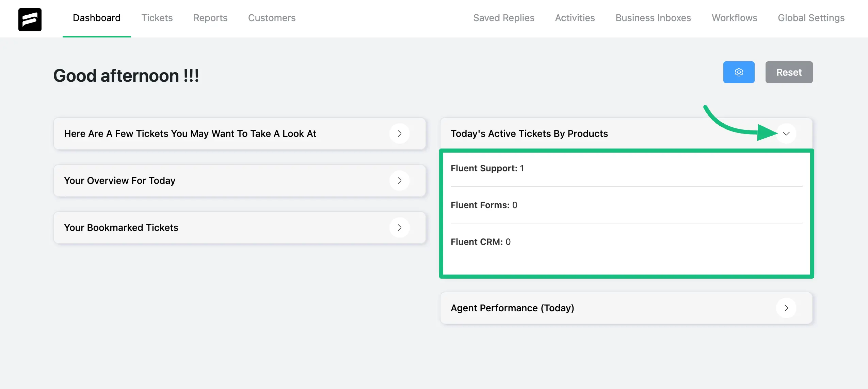
Task: Expand Your Bookmarked Tickets chevron
Action: [x=400, y=228]
